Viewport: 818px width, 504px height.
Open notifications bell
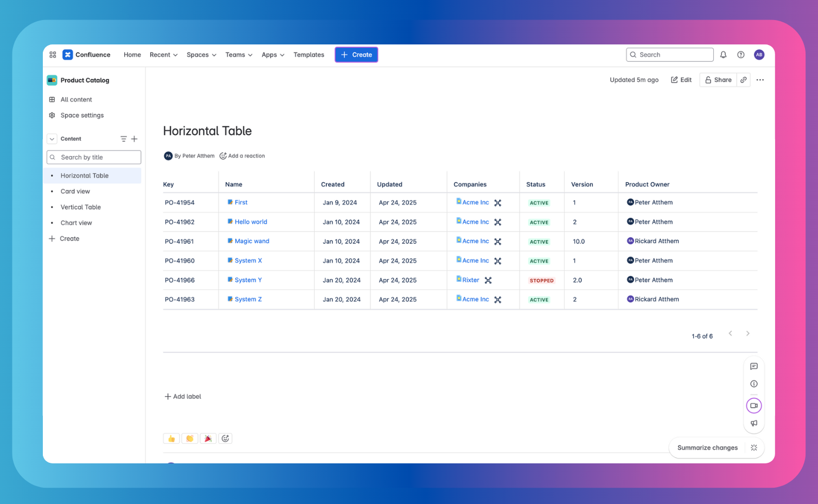tap(723, 55)
